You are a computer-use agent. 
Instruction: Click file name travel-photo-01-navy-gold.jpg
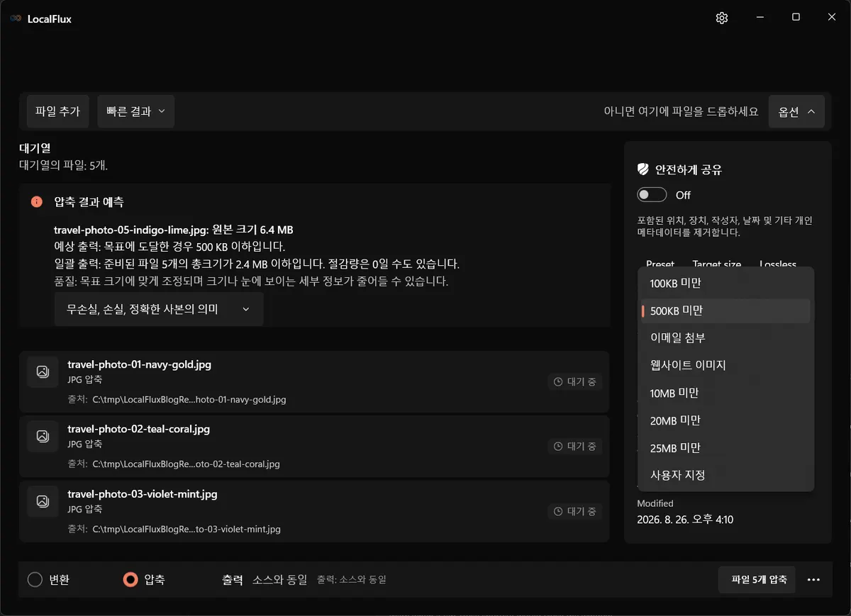point(139,364)
